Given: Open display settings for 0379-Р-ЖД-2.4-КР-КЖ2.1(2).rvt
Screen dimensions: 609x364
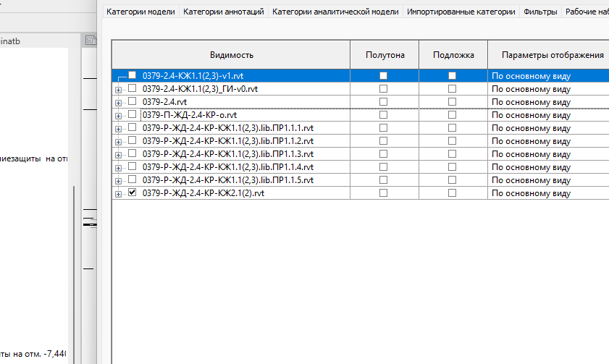Looking at the screenshot, I should 548,193.
